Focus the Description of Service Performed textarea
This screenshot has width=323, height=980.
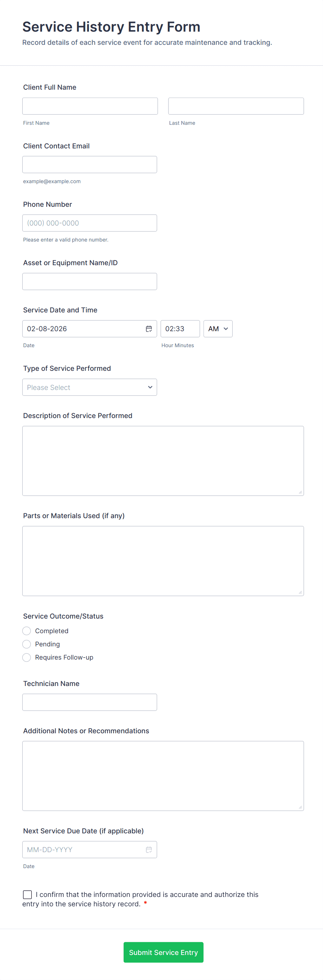click(163, 461)
